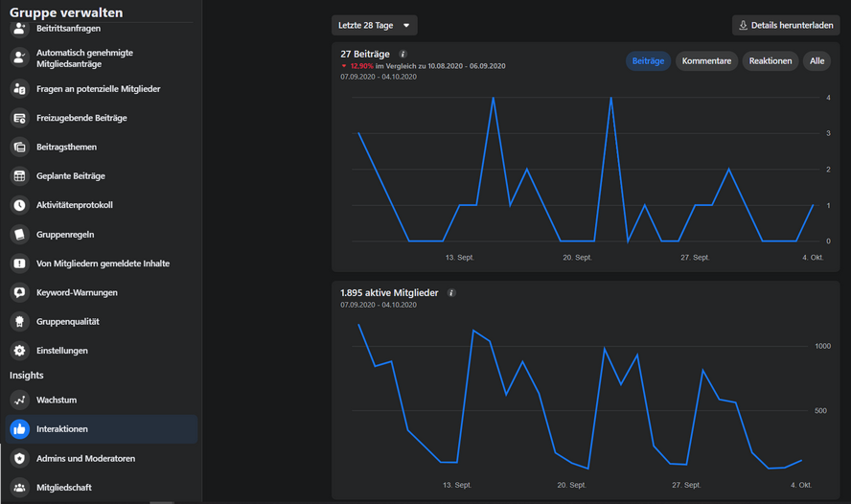Screen dimensions: 851x504
Task: Click the Geplante Beiträge calendar icon
Action: (x=19, y=176)
